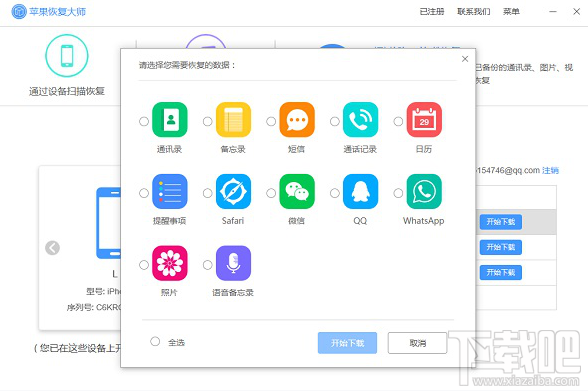Click 开始下载 in the dialog

[x=347, y=343]
